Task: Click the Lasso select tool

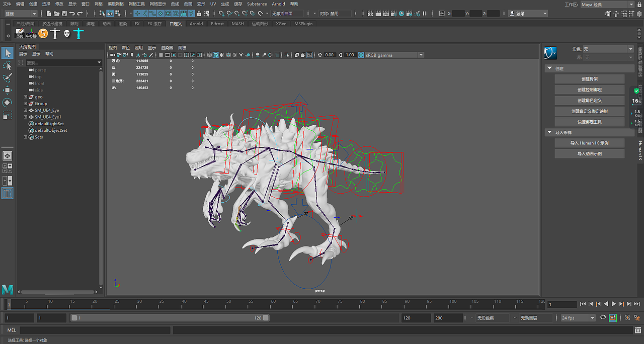Action: point(7,65)
